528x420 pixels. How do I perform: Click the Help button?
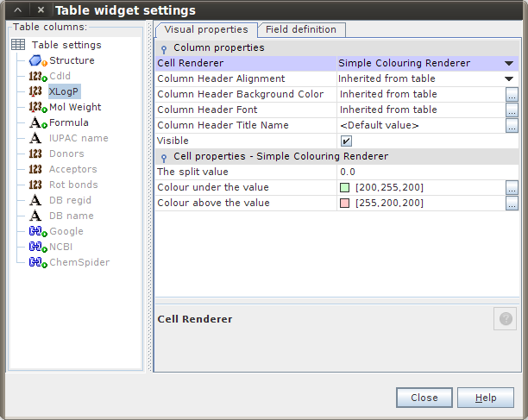point(486,398)
